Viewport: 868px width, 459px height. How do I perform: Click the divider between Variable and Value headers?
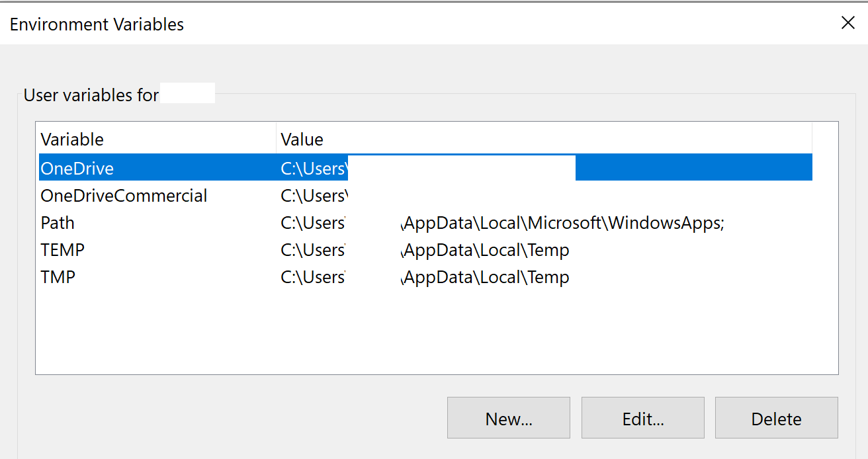[276, 140]
